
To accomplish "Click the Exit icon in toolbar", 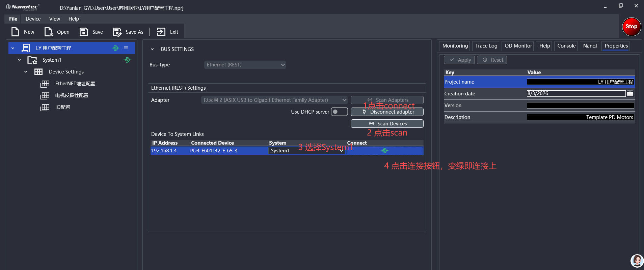I will 161,32.
